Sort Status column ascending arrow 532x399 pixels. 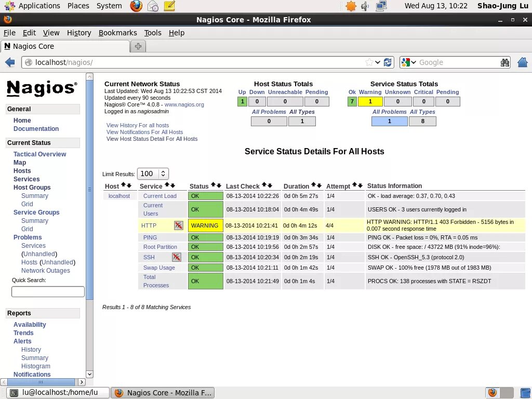point(213,185)
